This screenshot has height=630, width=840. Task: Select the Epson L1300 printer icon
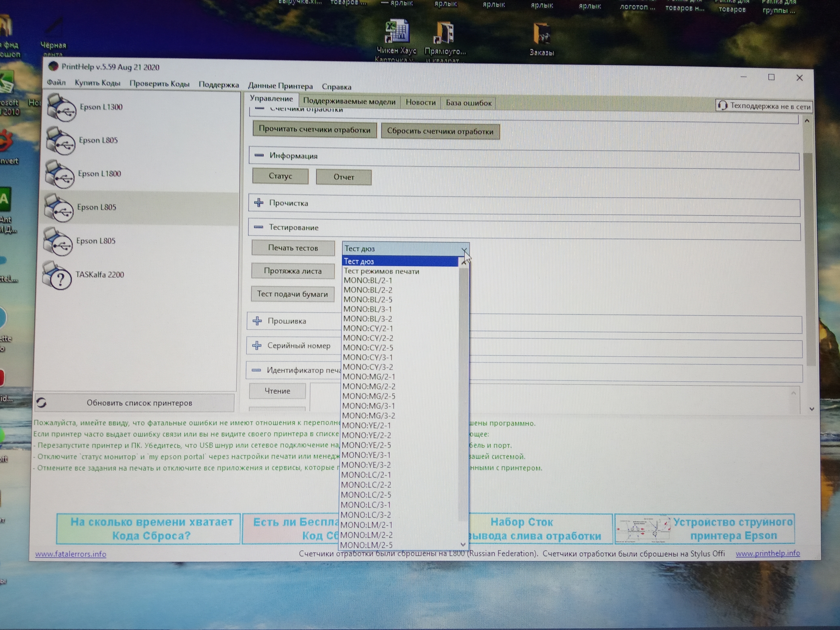(x=61, y=107)
